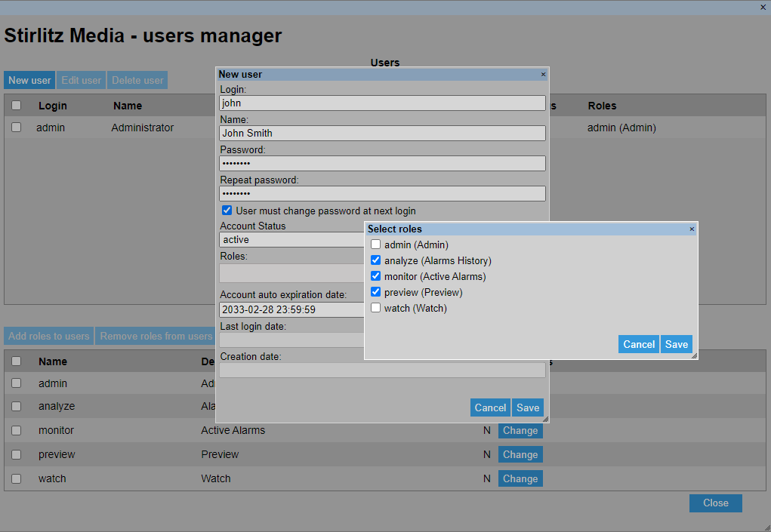Close the Select roles dialog with its X
Image resolution: width=771 pixels, height=532 pixels.
pos(692,229)
